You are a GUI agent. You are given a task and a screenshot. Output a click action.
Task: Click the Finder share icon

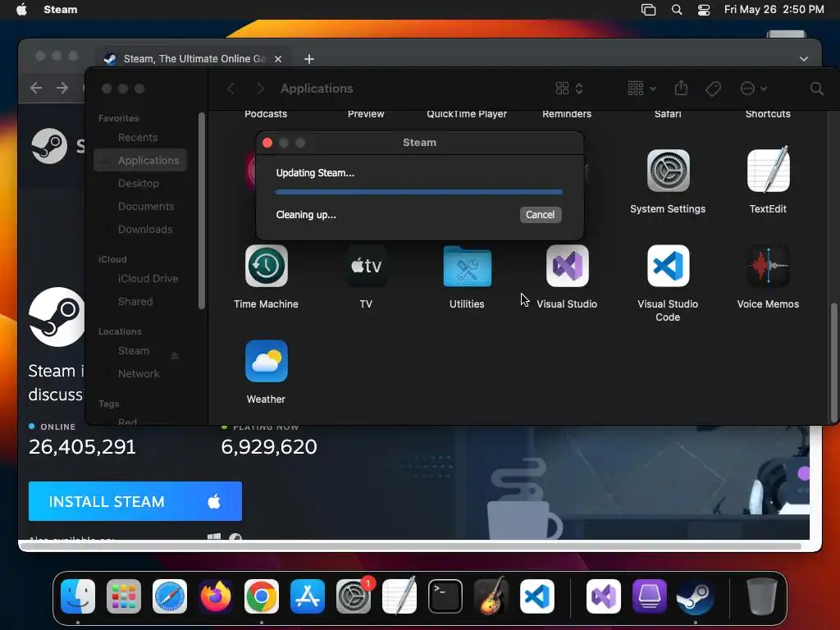pyautogui.click(x=681, y=88)
